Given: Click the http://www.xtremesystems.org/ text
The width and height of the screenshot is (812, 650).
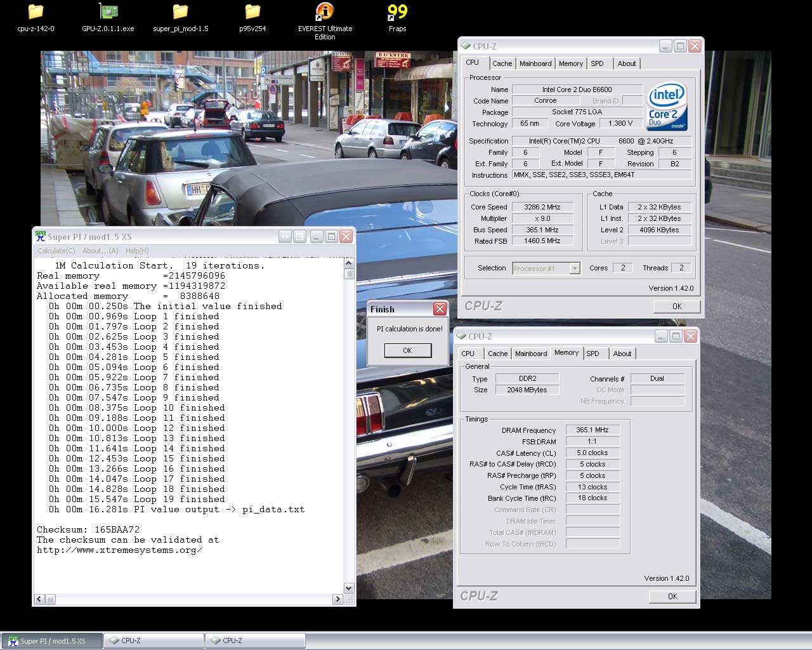Looking at the screenshot, I should pos(120,550).
